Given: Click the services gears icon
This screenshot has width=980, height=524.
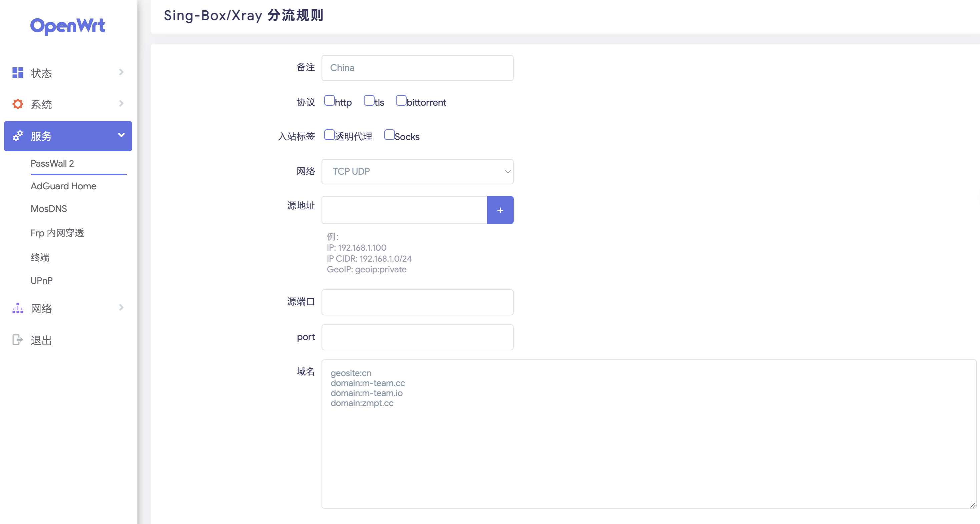Looking at the screenshot, I should (x=17, y=136).
